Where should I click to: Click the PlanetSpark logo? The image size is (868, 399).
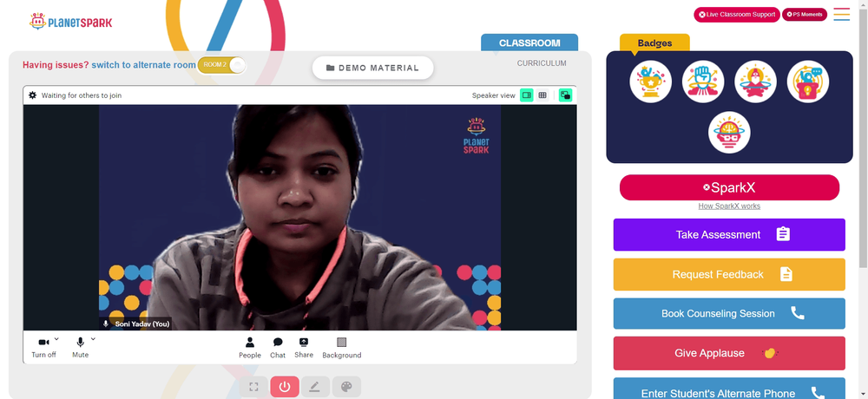(71, 23)
